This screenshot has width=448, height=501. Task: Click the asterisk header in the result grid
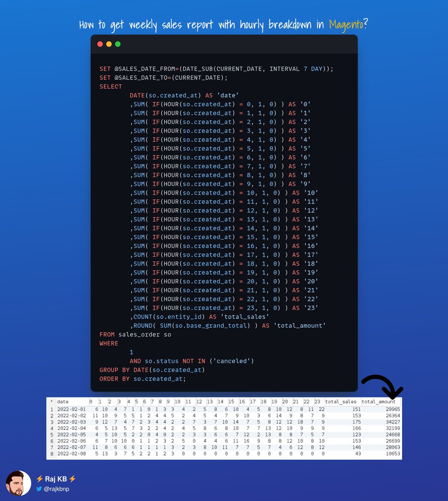pyautogui.click(x=52, y=402)
